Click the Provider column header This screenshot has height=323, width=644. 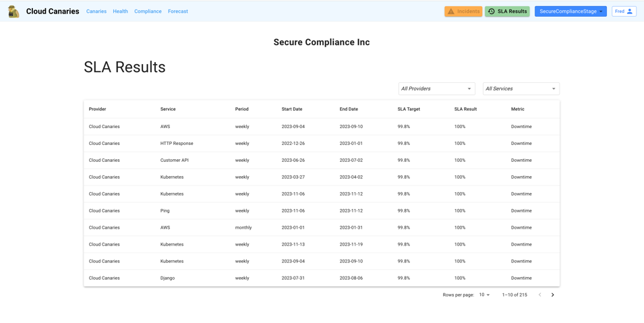[97, 109]
